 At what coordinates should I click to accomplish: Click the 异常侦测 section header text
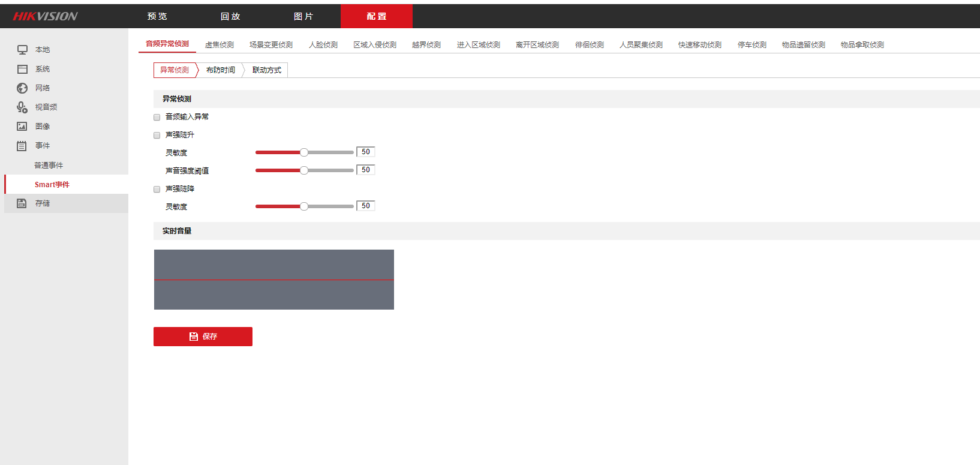pos(177,99)
